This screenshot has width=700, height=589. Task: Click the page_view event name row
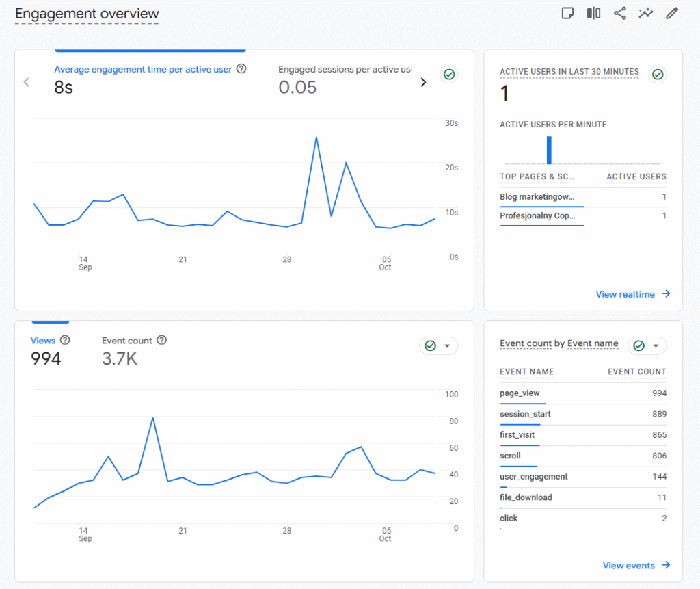[x=520, y=393]
